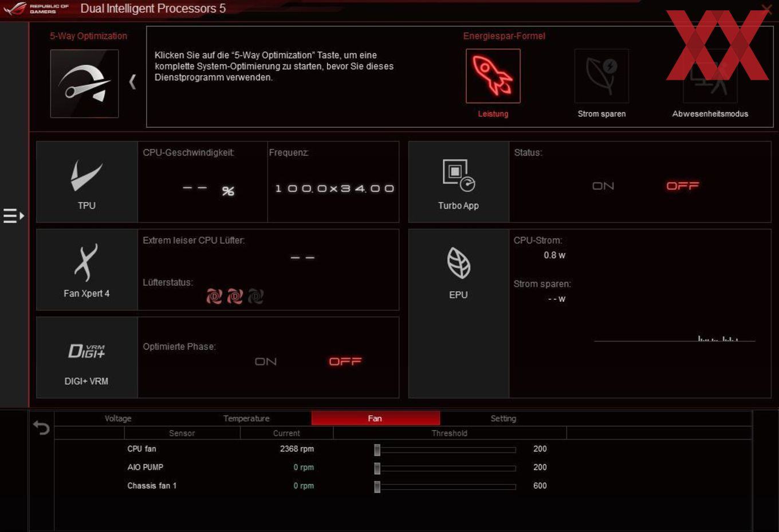The width and height of the screenshot is (779, 532).
Task: Select the Strom sparen leaf mode
Action: [x=601, y=76]
